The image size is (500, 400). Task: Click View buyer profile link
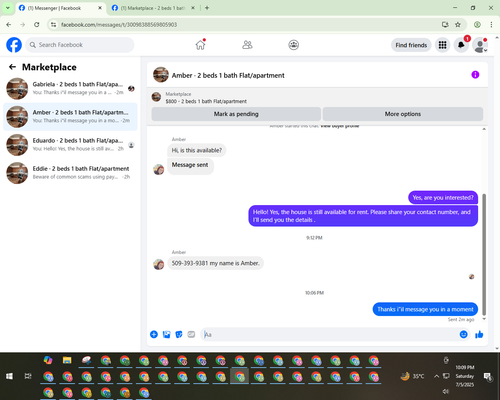click(340, 126)
